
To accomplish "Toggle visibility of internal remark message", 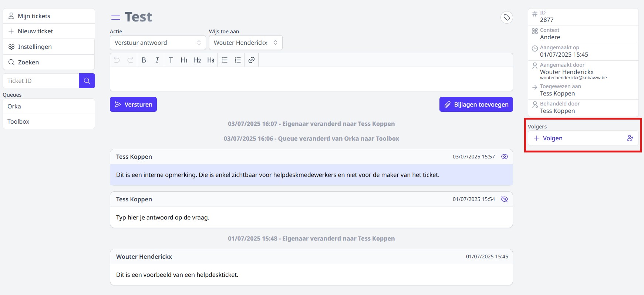I will (x=504, y=157).
